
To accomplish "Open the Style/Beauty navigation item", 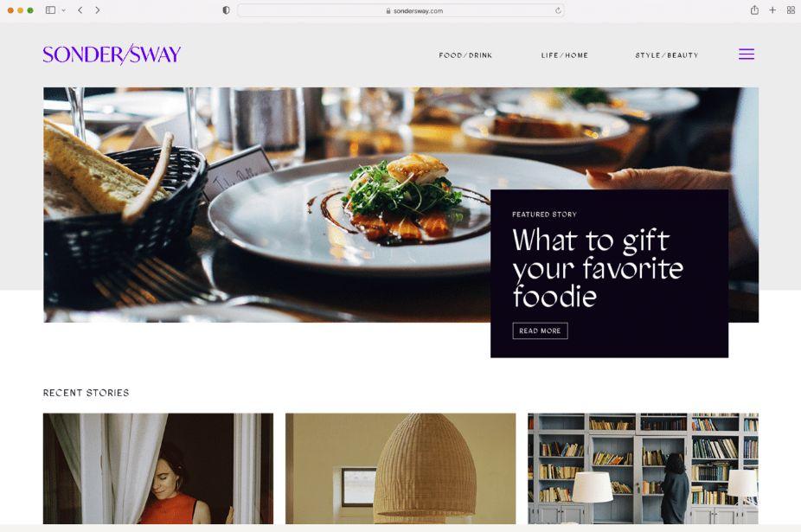I will (x=667, y=55).
